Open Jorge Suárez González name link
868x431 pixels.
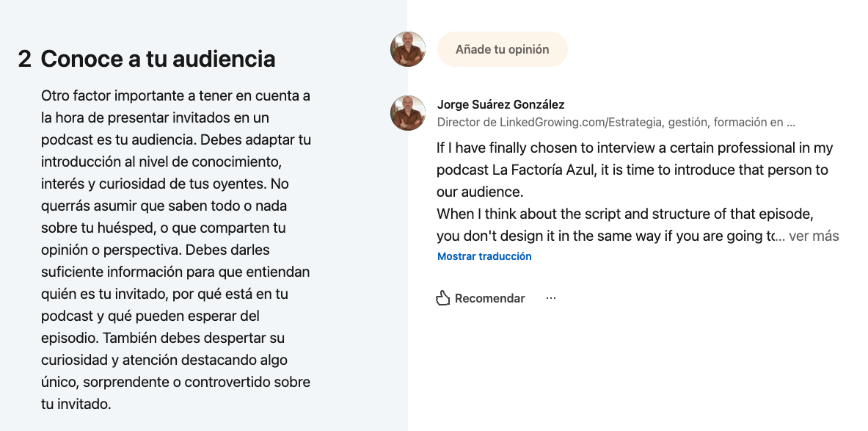coord(500,104)
